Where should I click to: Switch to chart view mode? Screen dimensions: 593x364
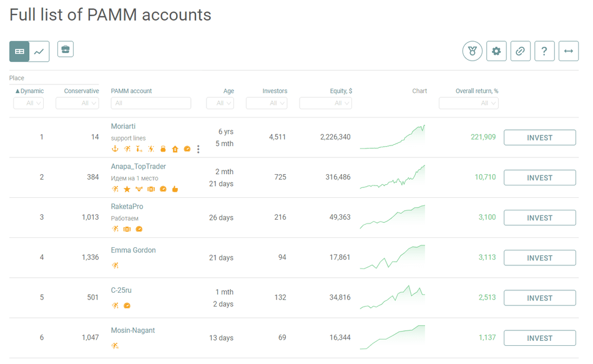(x=39, y=52)
